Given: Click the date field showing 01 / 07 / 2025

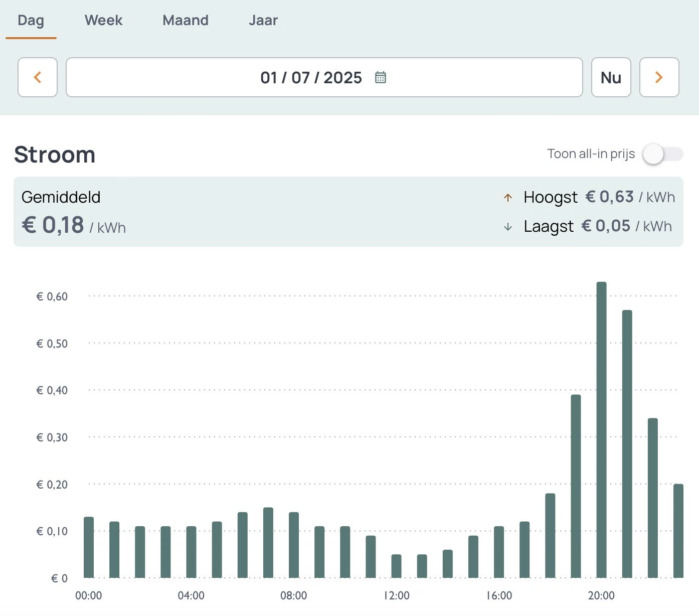Looking at the screenshot, I should click(311, 77).
